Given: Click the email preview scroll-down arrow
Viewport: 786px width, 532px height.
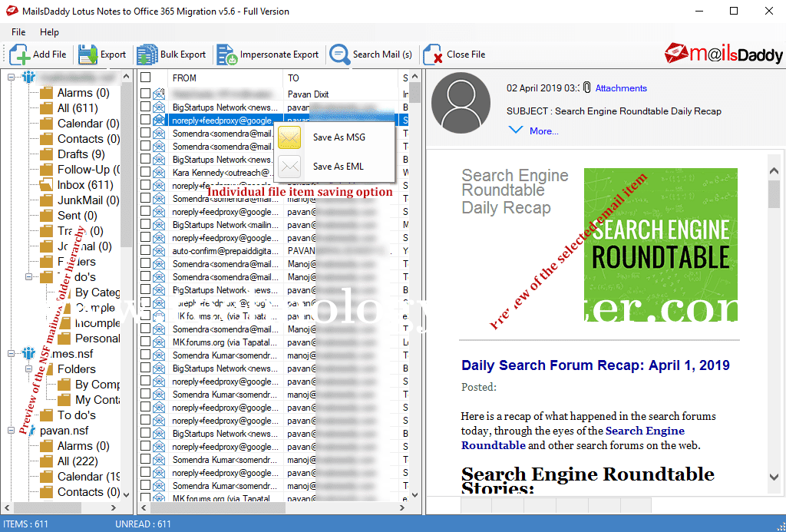Looking at the screenshot, I should pos(774,477).
